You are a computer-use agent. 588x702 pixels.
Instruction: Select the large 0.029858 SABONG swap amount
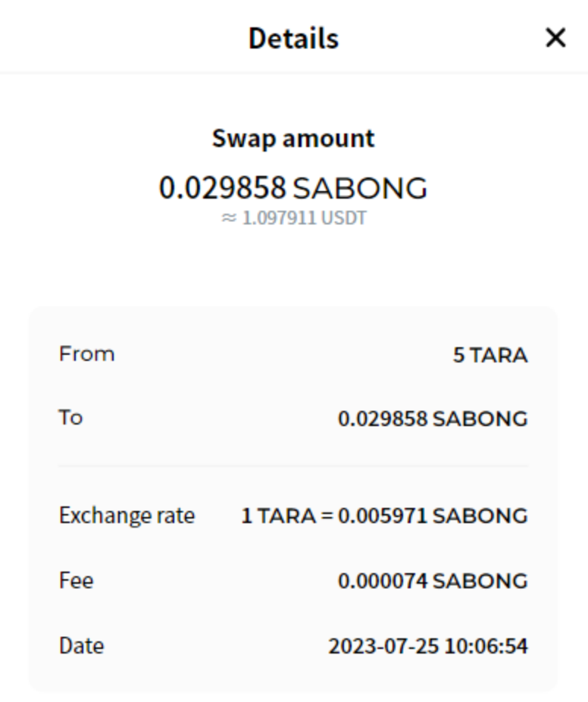(x=293, y=188)
